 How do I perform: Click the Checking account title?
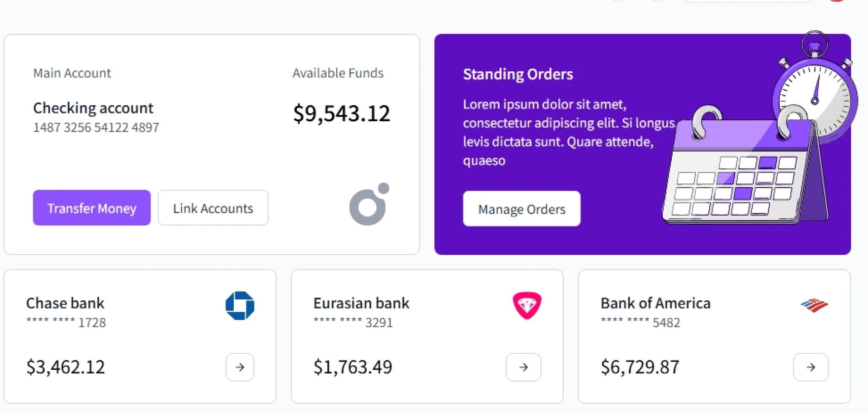(x=93, y=108)
